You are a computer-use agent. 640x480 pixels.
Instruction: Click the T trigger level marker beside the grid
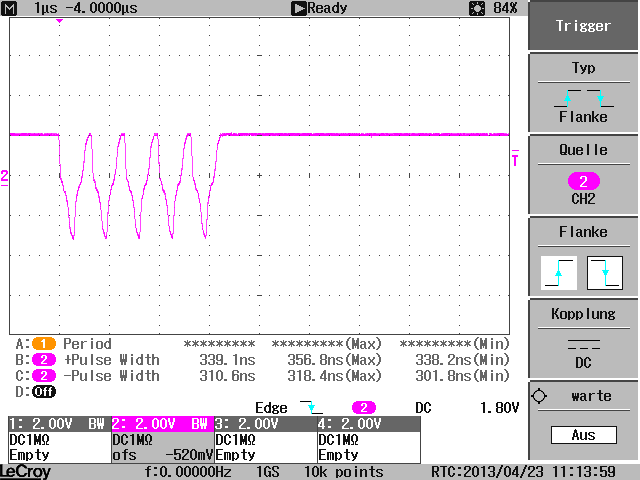click(x=515, y=158)
